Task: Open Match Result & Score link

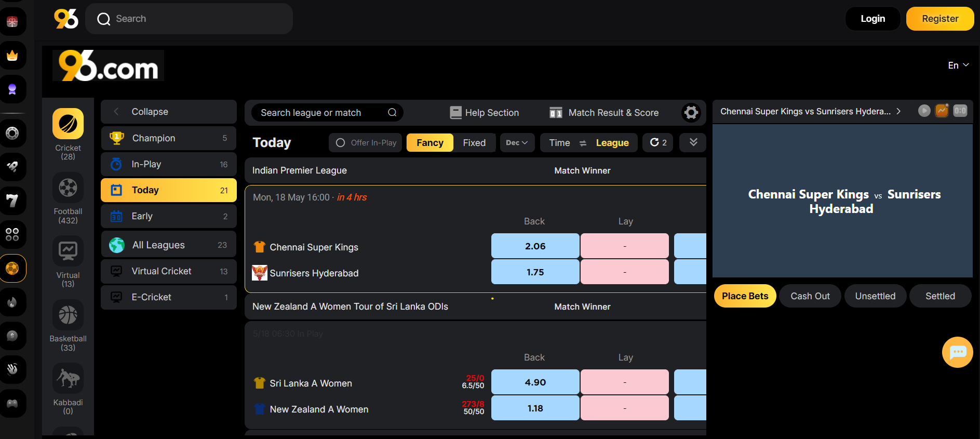Action: [x=604, y=113]
